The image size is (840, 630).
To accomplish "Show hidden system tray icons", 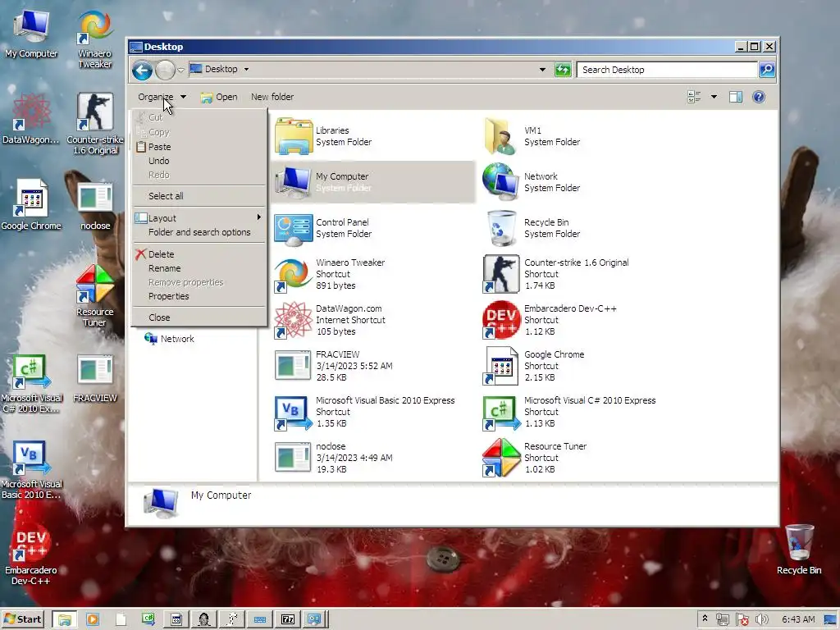I will coord(705,619).
